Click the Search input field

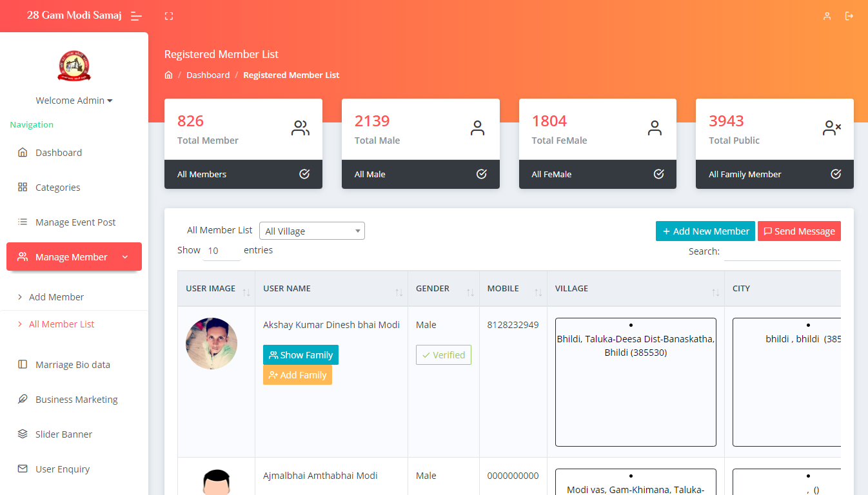pos(782,252)
